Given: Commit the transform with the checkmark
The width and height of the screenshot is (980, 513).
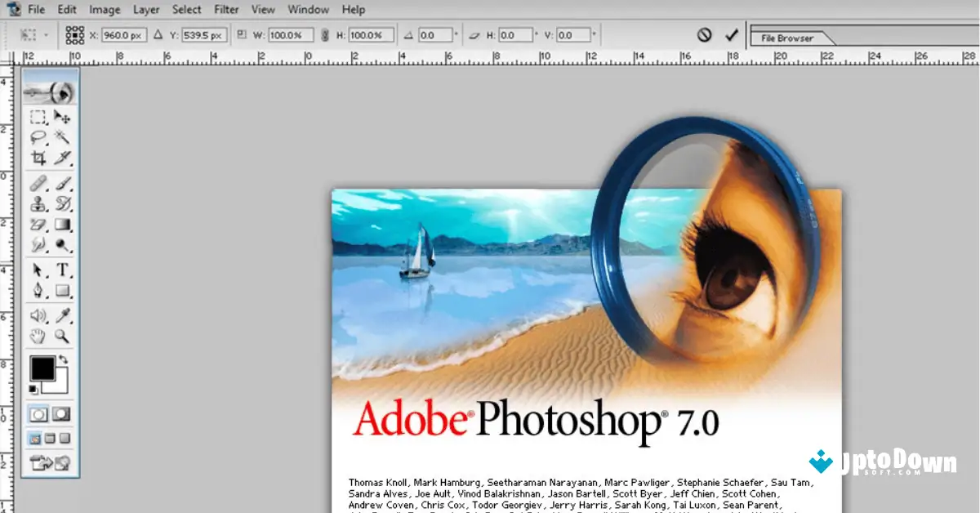Looking at the screenshot, I should 730,34.
